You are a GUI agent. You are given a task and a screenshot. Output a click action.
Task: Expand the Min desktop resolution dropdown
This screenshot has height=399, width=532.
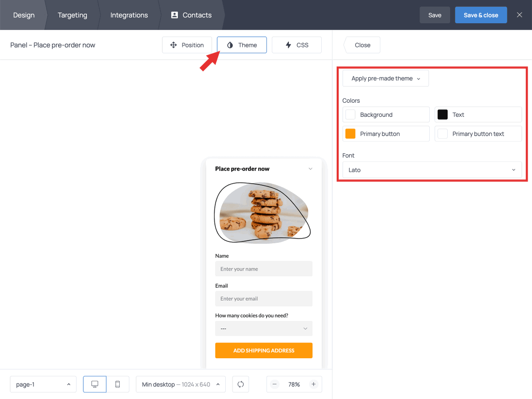[180, 384]
